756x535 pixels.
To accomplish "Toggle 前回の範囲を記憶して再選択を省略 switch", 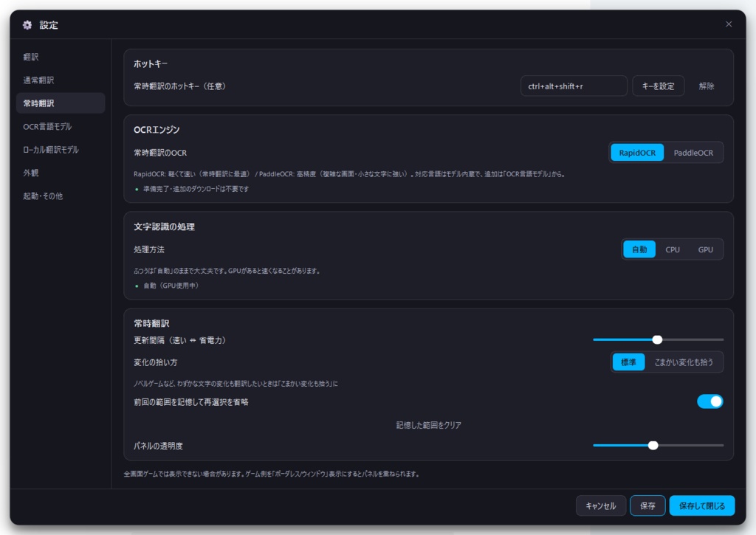I will [x=709, y=401].
